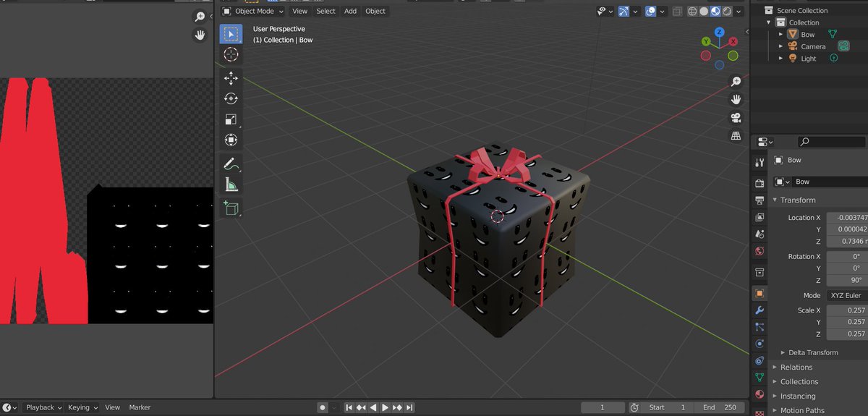
Task: Open the Object Mode dropdown
Action: point(252,11)
